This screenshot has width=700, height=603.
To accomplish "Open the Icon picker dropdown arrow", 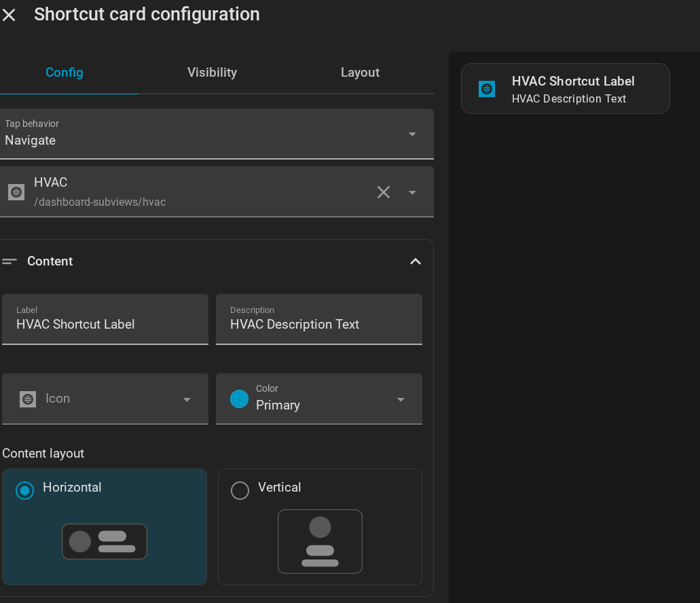I will [187, 399].
